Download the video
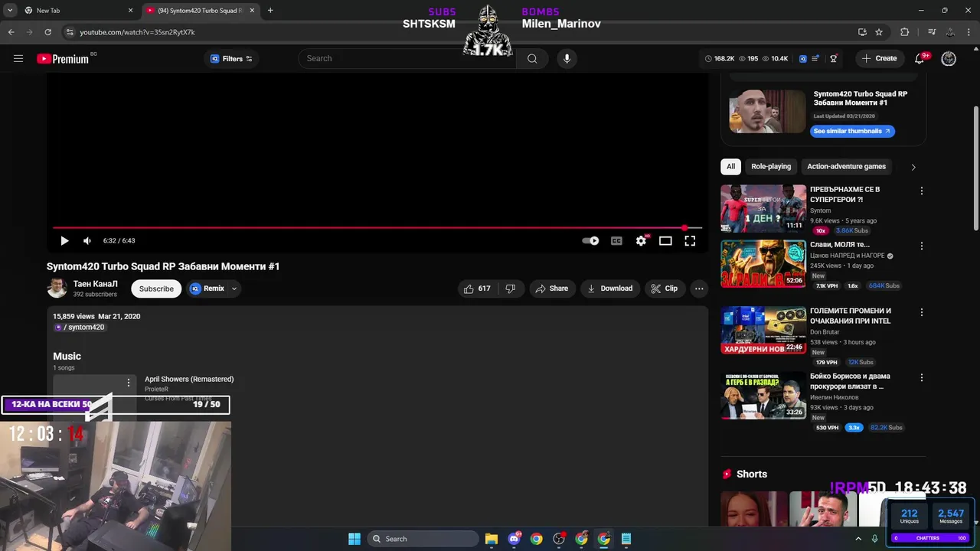 (x=610, y=289)
